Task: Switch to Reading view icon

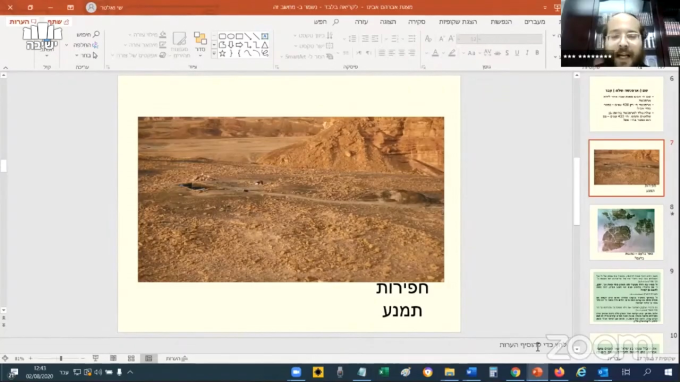Action: point(113,359)
